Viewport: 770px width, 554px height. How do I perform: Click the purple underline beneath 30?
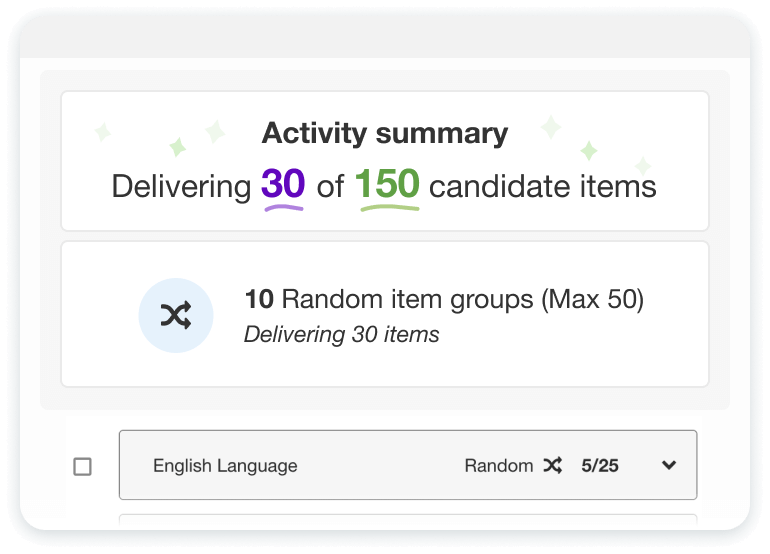[283, 207]
